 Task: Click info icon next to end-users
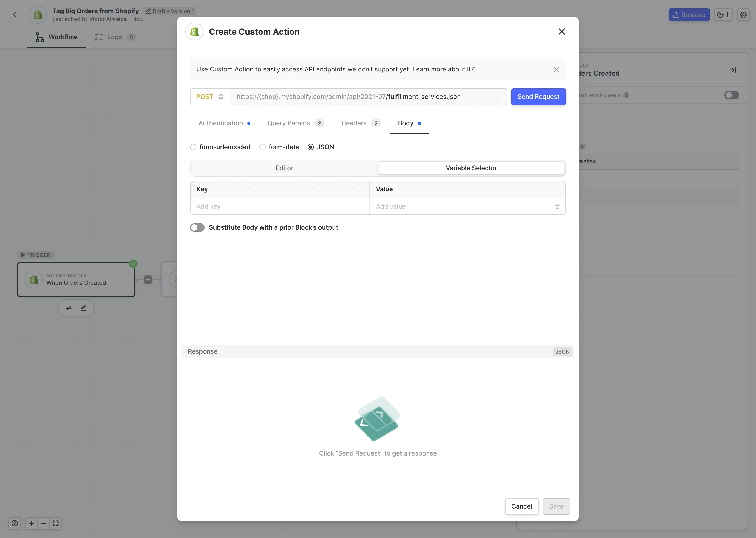pos(626,95)
